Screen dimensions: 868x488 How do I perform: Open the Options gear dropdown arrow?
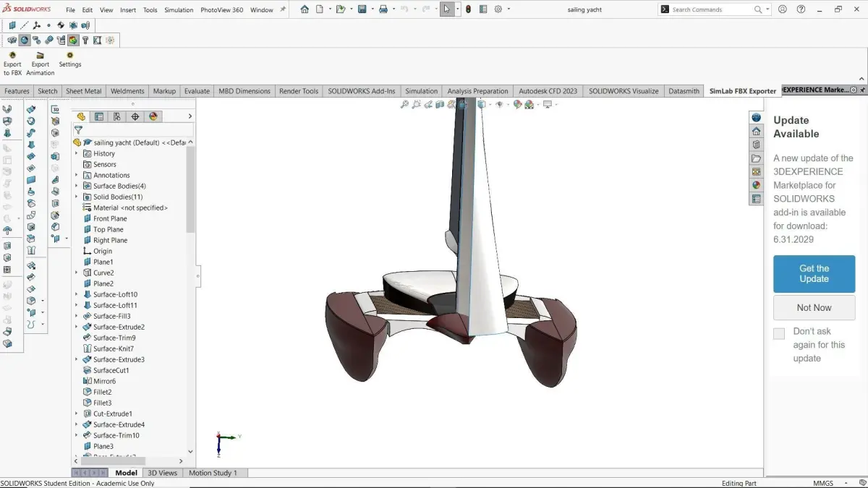tap(509, 9)
